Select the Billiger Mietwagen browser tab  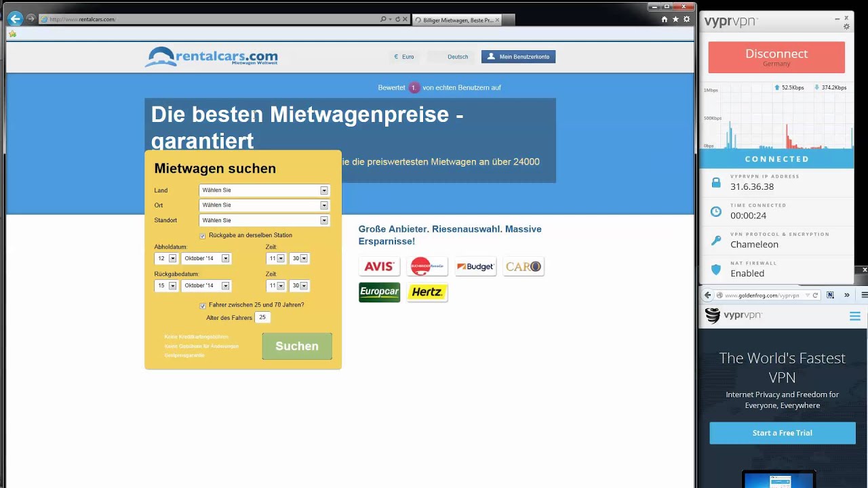(456, 20)
